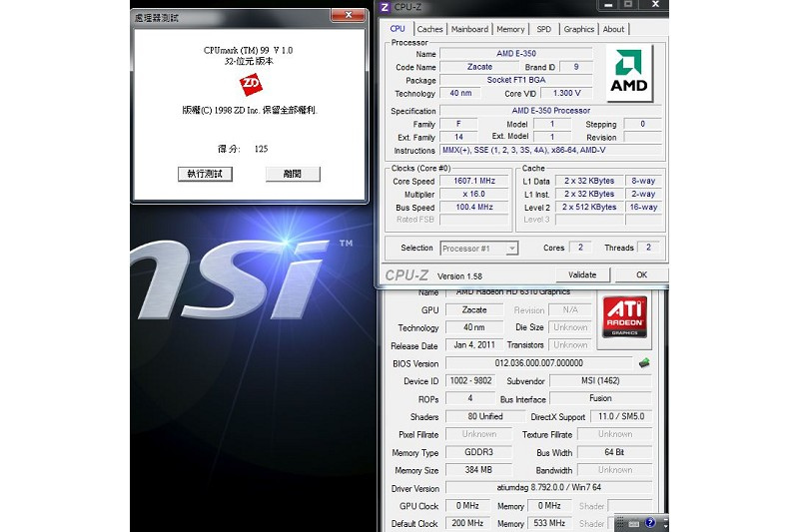Screen dimensions: 799x532
Task: Click the Driver Version atiumdag 8.792.0.0 field
Action: tap(548, 488)
